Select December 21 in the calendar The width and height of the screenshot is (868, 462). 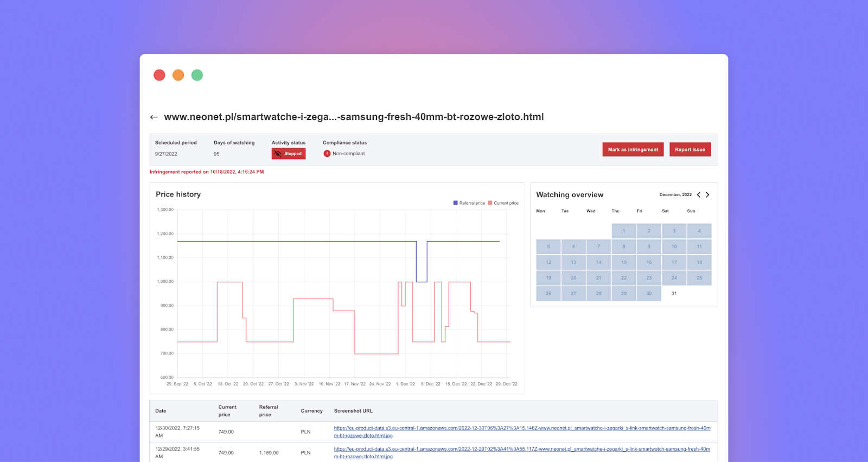tap(599, 278)
